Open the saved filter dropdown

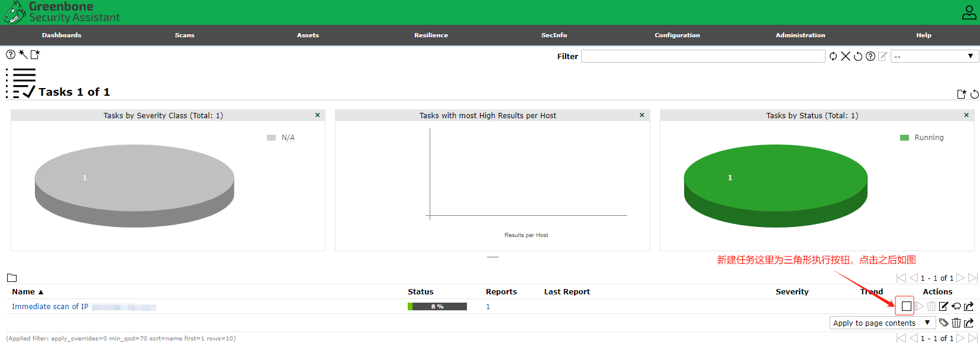coord(935,56)
